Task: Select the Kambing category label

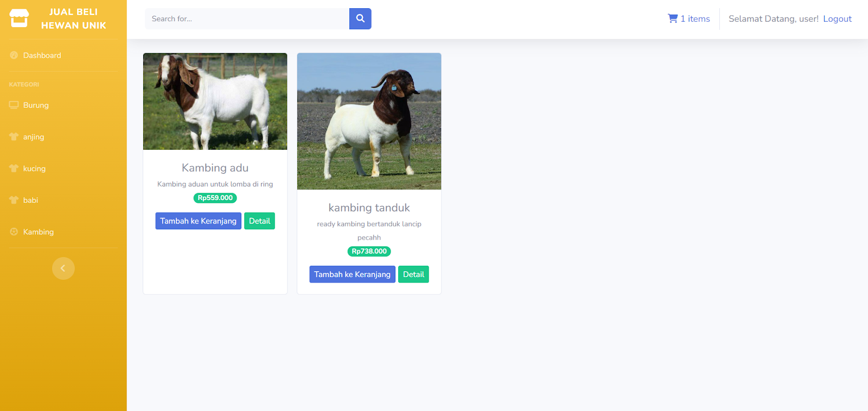Action: coord(39,232)
